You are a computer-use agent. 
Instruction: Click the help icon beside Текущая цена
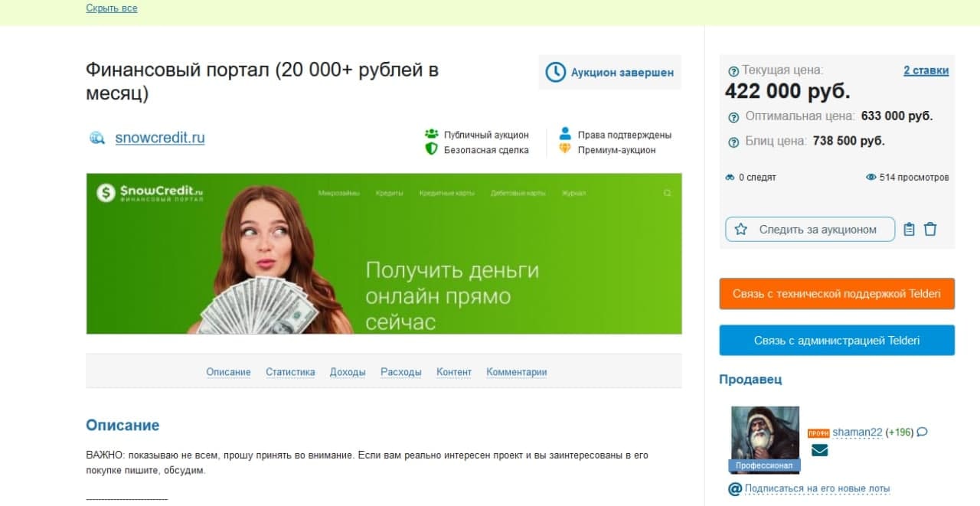coord(733,70)
